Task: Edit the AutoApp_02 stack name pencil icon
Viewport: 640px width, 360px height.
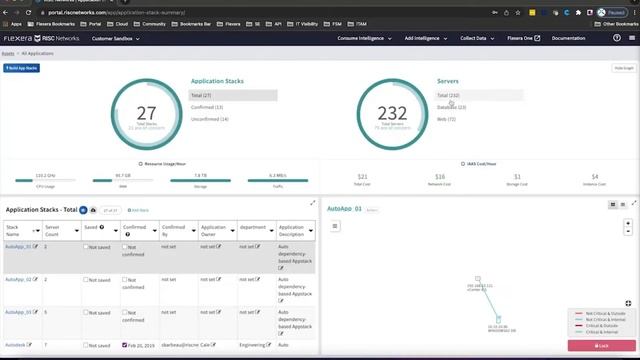Action: point(36,279)
